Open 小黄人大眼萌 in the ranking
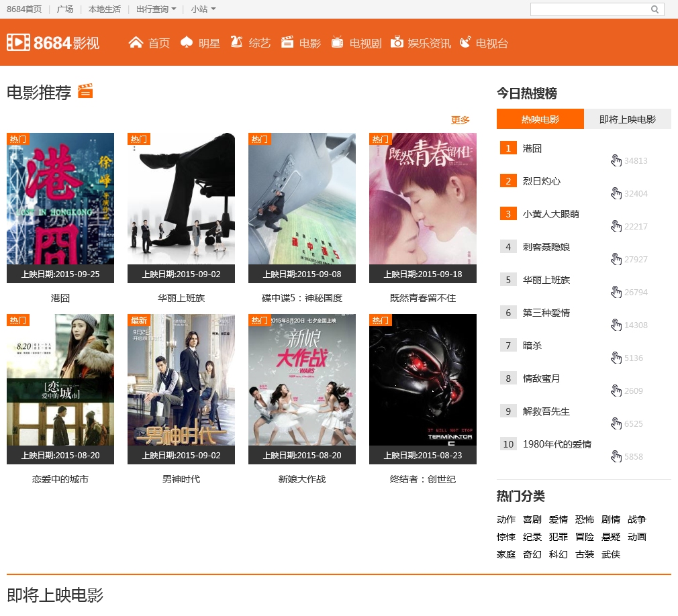The image size is (678, 616). click(x=551, y=214)
